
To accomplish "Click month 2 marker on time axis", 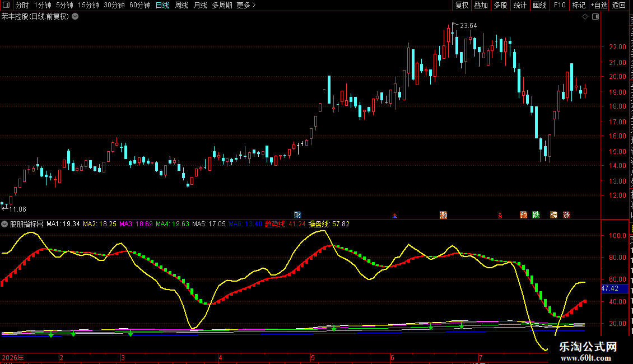I will [x=62, y=357].
